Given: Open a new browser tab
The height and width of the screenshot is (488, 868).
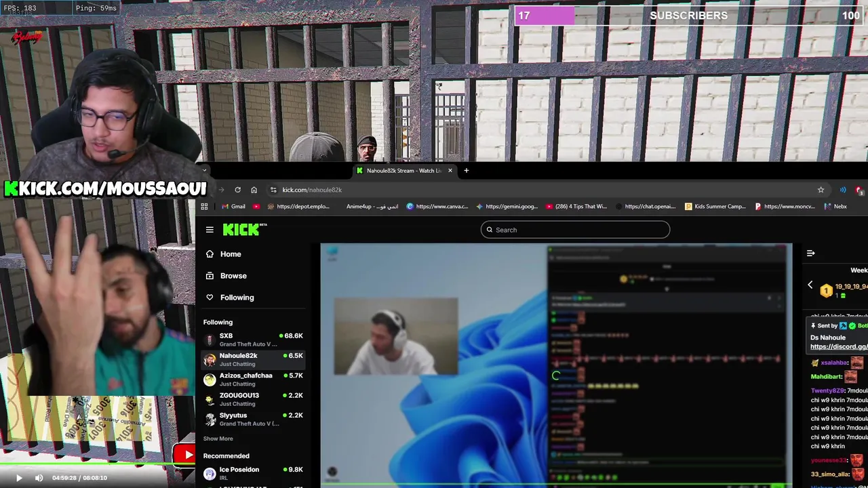Looking at the screenshot, I should tap(466, 171).
